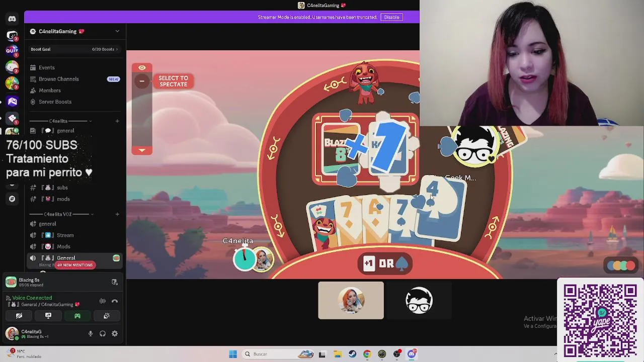
Task: Click the +1 draw card button
Action: point(369,263)
